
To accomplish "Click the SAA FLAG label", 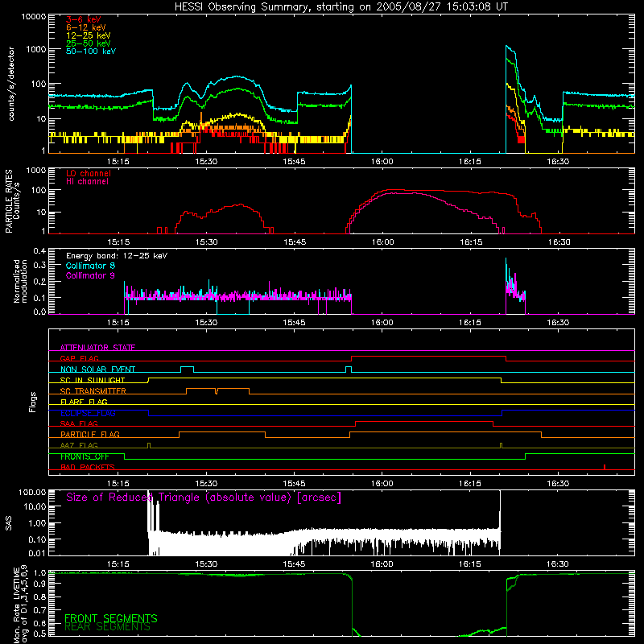I will pos(79,423).
